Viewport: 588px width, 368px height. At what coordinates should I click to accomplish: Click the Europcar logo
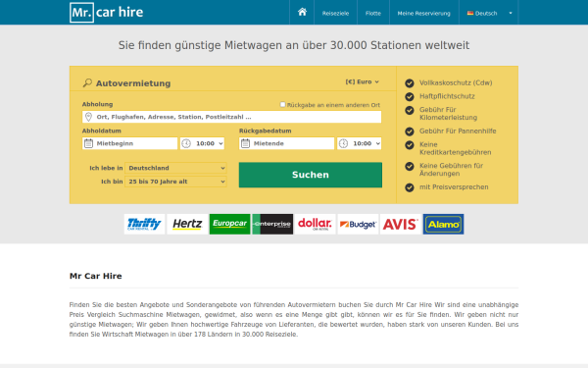(x=229, y=224)
